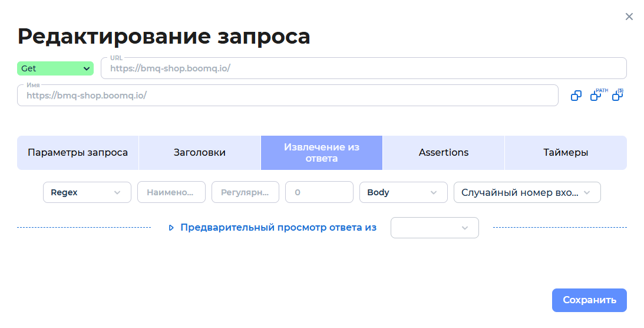Switch to Параметры запроса tab

click(78, 152)
